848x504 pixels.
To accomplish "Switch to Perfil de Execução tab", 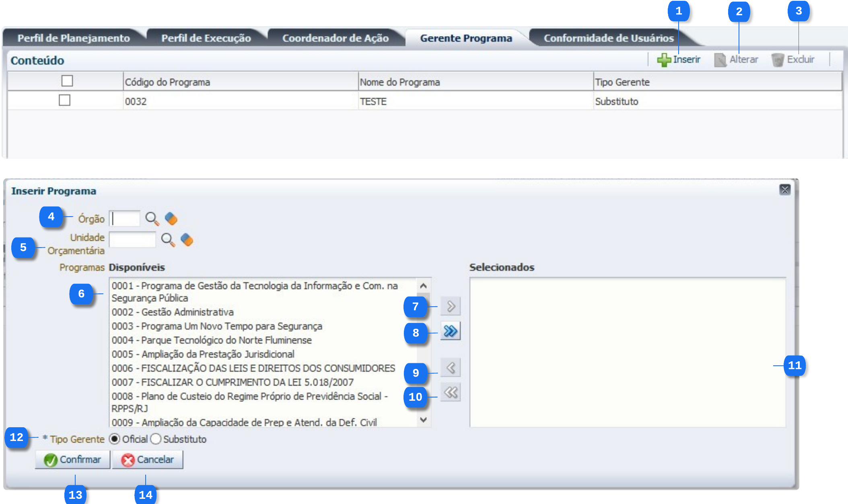I will tap(206, 38).
